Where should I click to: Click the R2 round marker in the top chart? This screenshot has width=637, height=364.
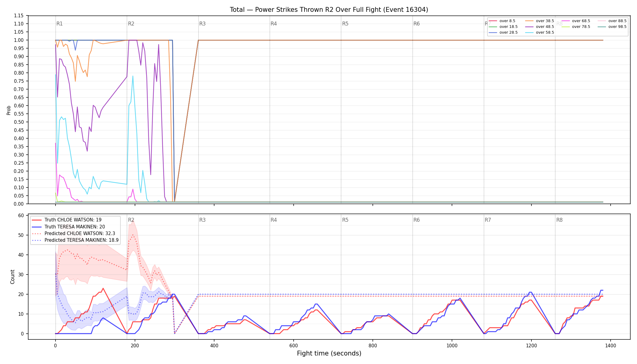[131, 24]
